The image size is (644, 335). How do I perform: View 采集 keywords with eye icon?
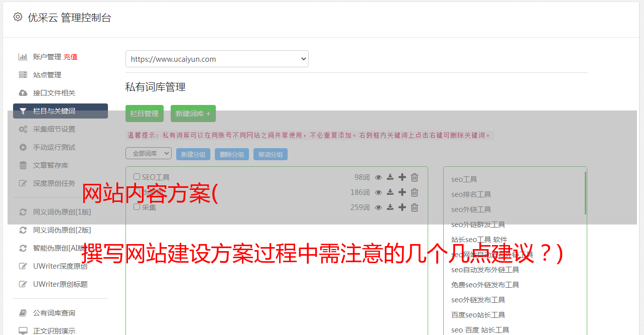point(378,207)
